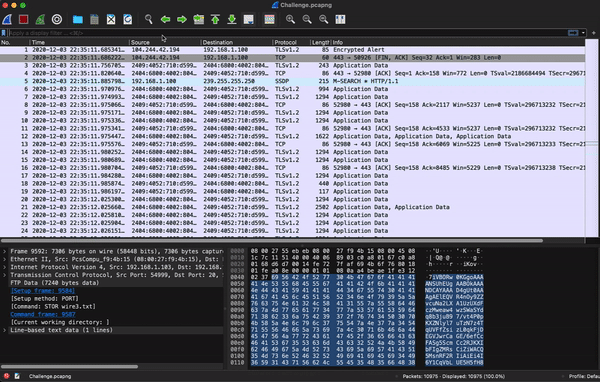Expand the Ethernet II details row
Image resolution: width=600 pixels, height=382 pixels.
click(x=5, y=260)
